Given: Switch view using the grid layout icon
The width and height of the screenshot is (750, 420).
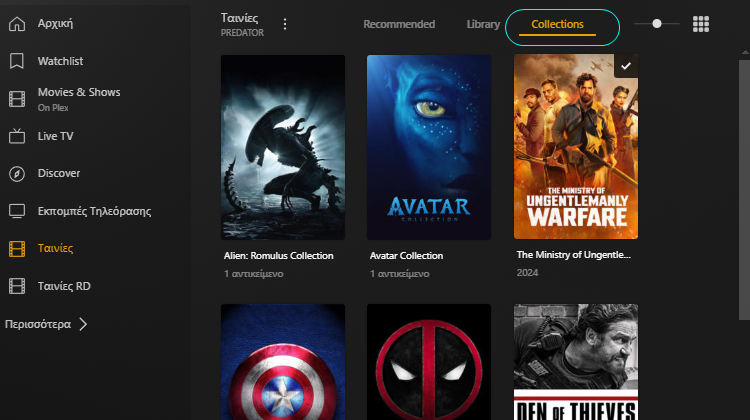Looking at the screenshot, I should click(701, 24).
